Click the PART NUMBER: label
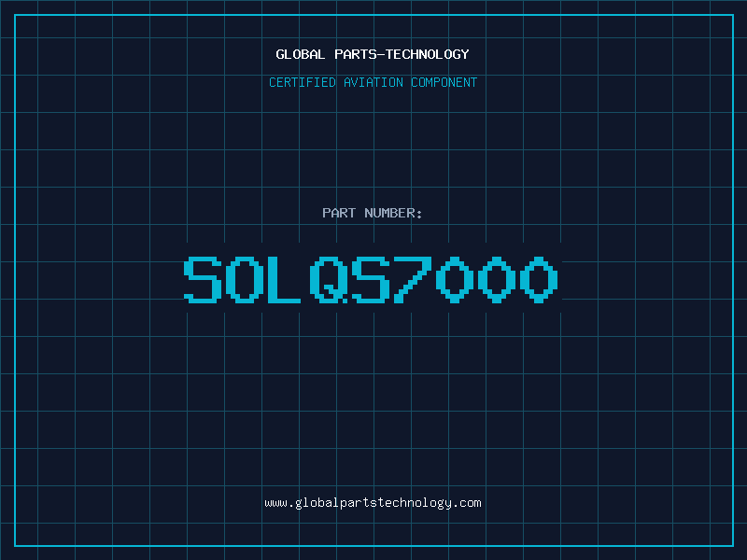Viewport: 747px width, 560px height. 372,213
